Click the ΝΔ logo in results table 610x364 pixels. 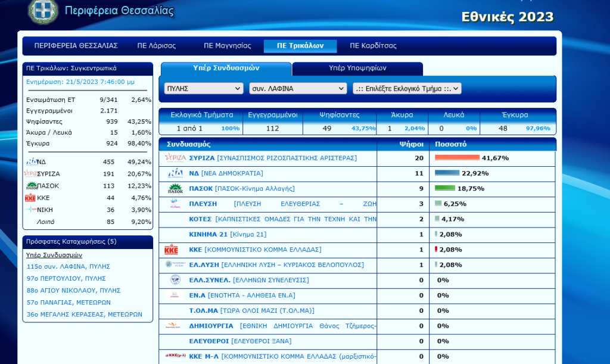(175, 173)
